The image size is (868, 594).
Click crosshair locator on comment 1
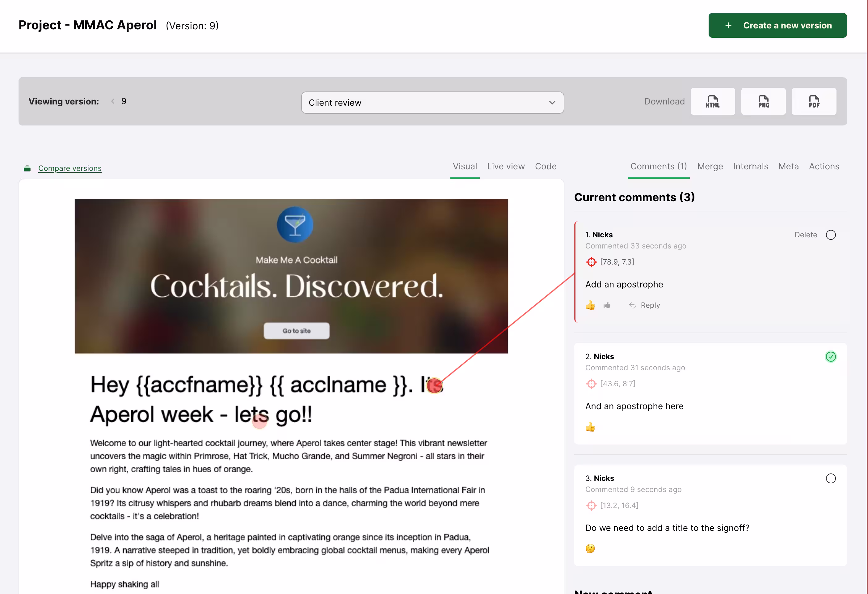pos(591,262)
